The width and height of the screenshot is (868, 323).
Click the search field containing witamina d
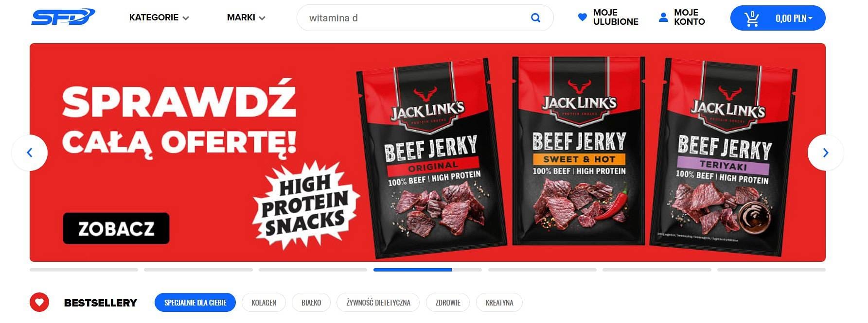click(x=425, y=18)
